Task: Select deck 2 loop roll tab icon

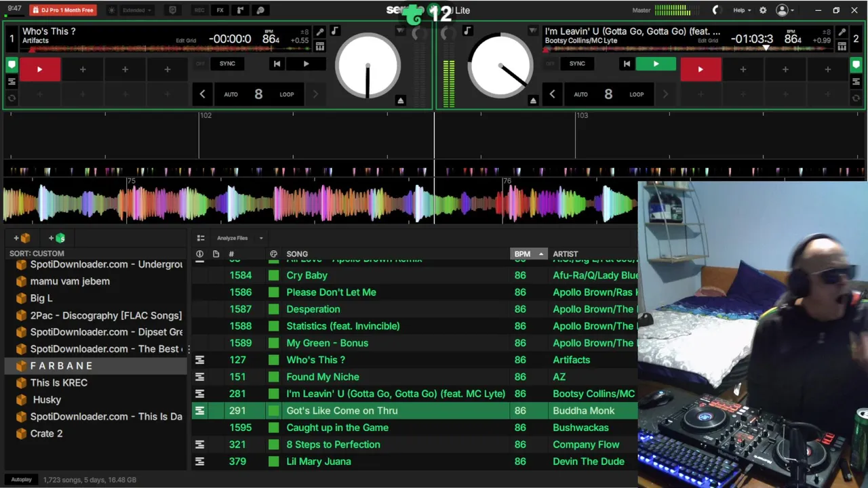Action: [856, 98]
